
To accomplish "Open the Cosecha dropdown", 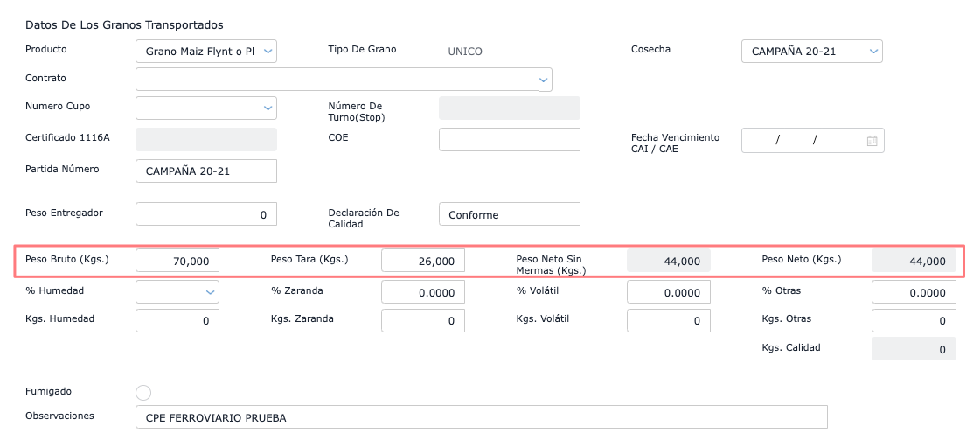I will (x=872, y=52).
